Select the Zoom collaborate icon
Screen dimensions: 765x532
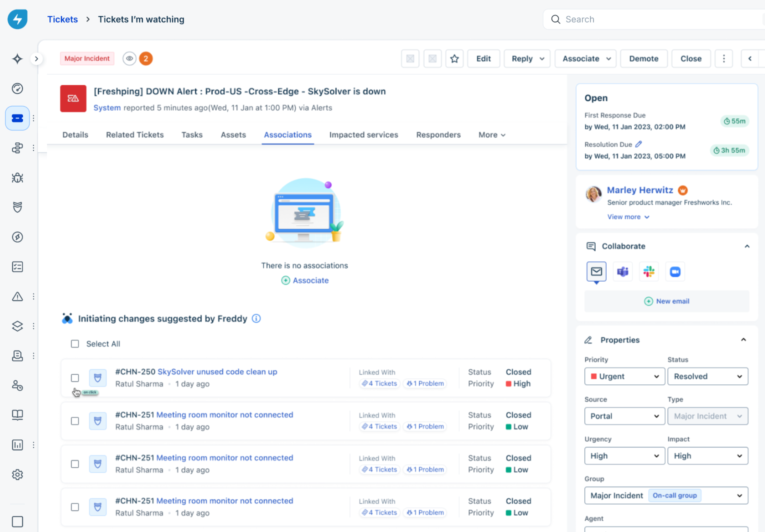click(675, 271)
